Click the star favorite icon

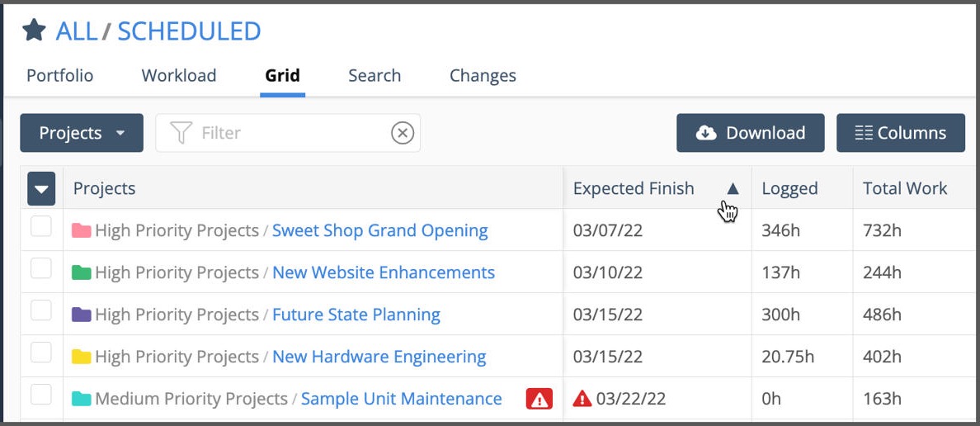pyautogui.click(x=34, y=31)
